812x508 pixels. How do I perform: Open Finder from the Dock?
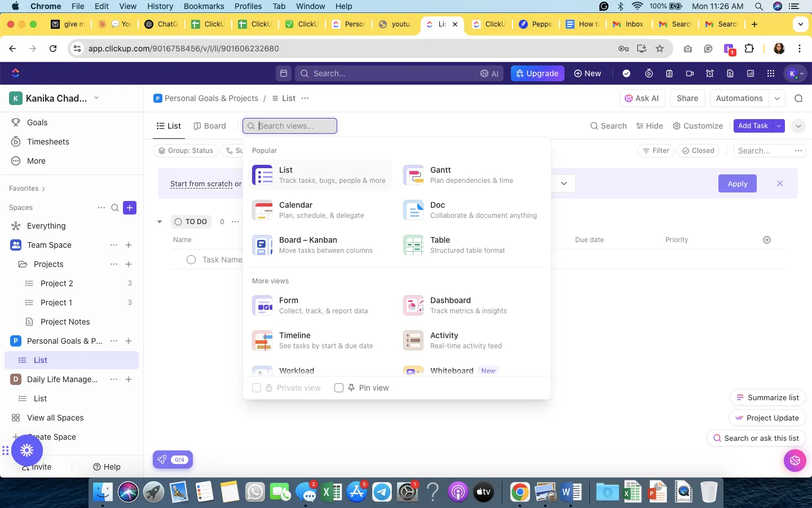pos(103,492)
